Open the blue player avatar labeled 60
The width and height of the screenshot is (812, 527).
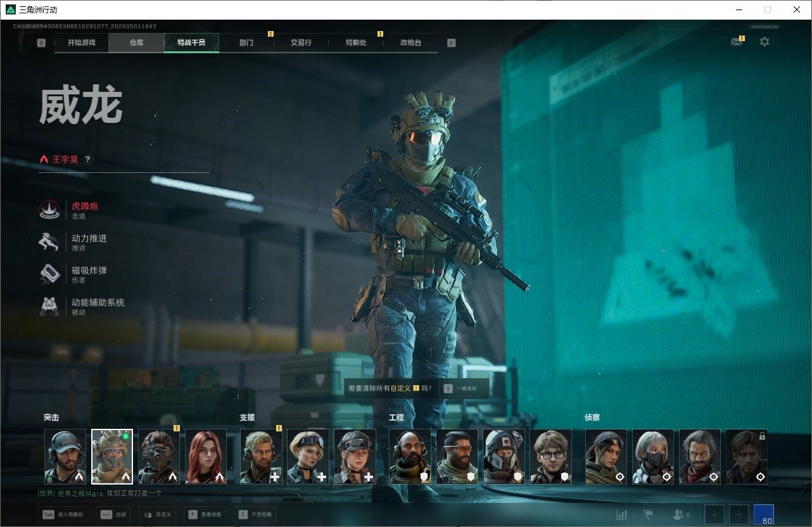pos(764,514)
